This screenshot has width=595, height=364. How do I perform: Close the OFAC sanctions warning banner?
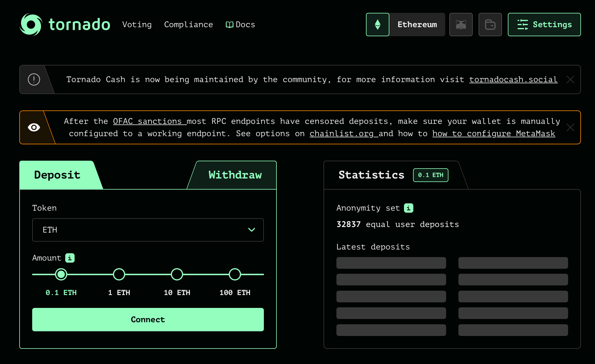coord(570,127)
